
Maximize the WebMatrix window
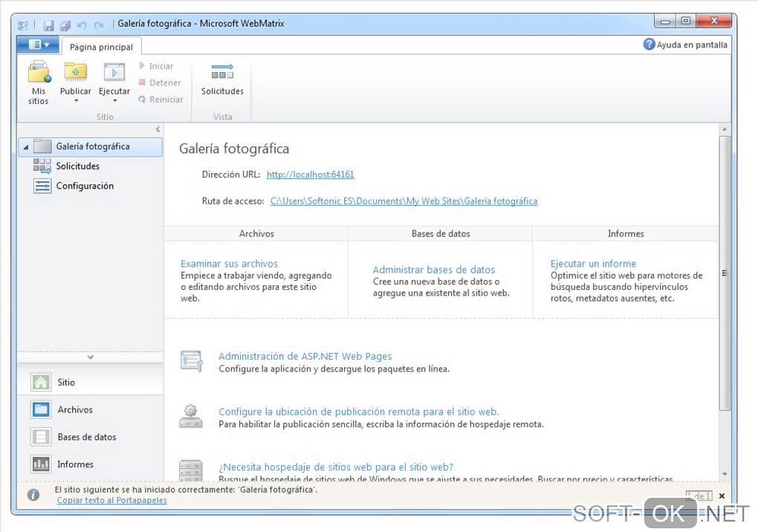(686, 21)
